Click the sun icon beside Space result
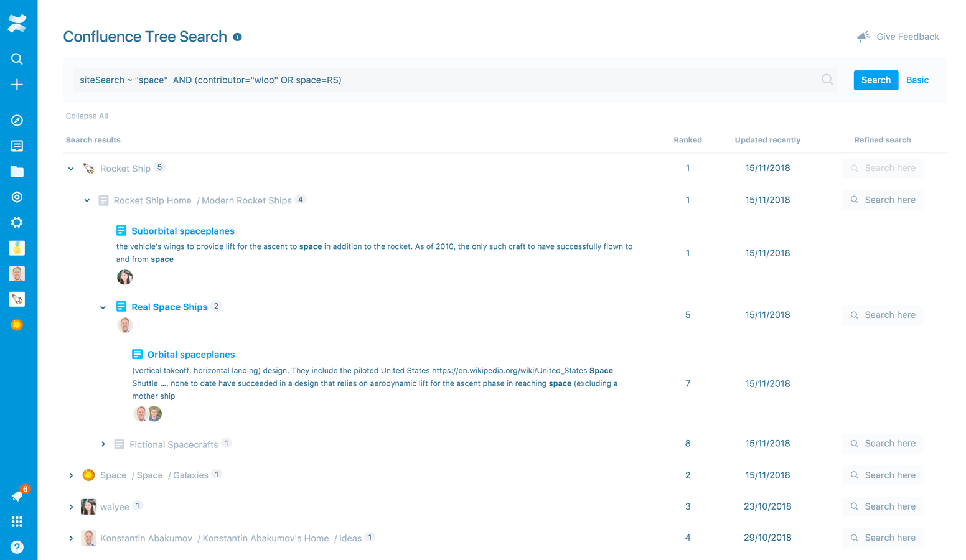Screen dimensions: 966x560 [x=88, y=475]
